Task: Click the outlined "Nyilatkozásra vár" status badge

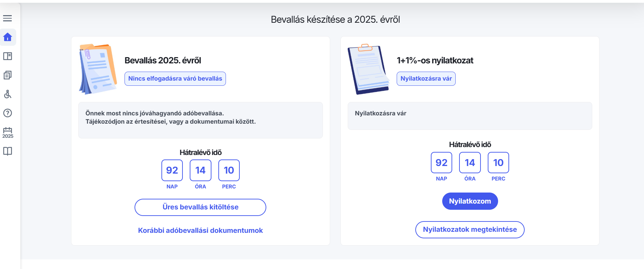Action: pos(426,79)
